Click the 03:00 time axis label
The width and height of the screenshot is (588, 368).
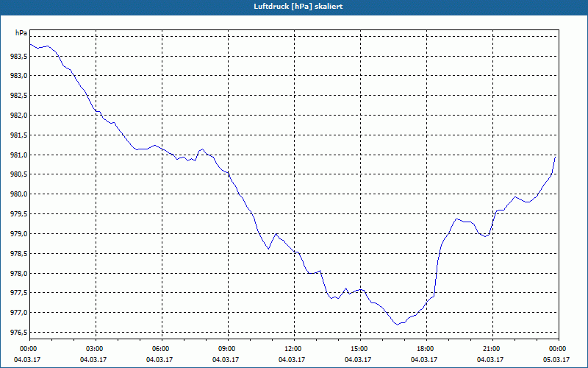point(96,349)
